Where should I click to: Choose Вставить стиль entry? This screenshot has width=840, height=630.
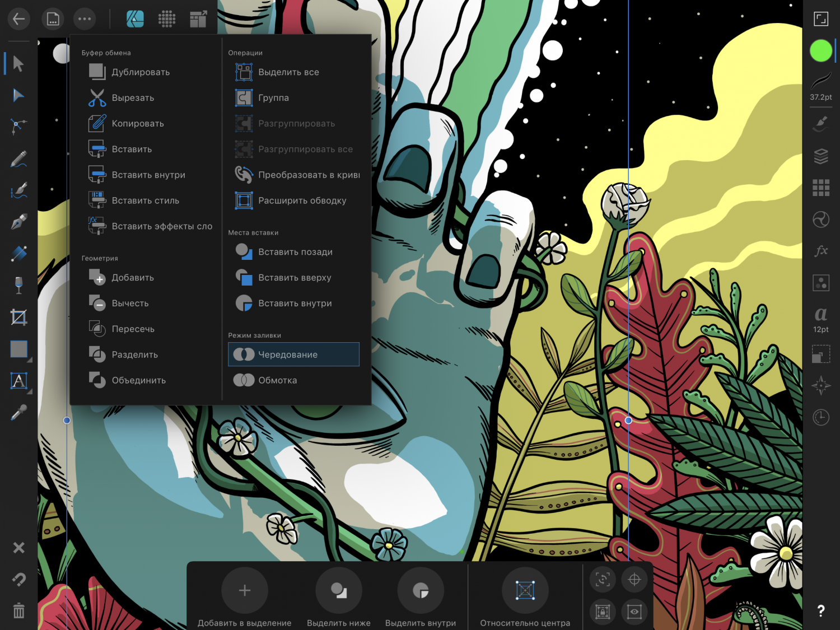(x=146, y=200)
